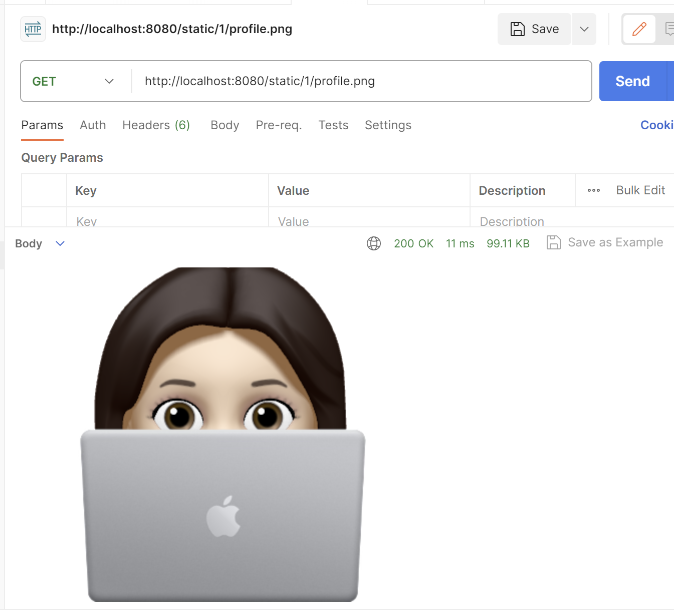Open the Pre-req. tab
This screenshot has height=616, width=674.
279,125
